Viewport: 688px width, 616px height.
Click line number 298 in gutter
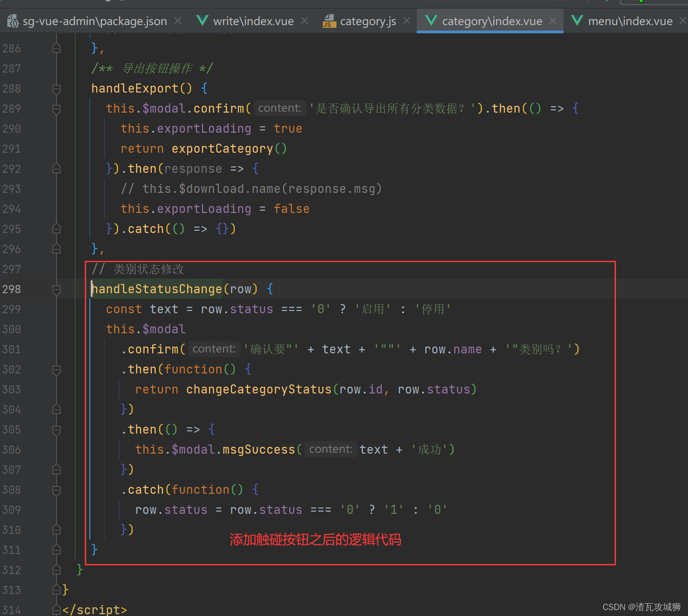[11, 289]
